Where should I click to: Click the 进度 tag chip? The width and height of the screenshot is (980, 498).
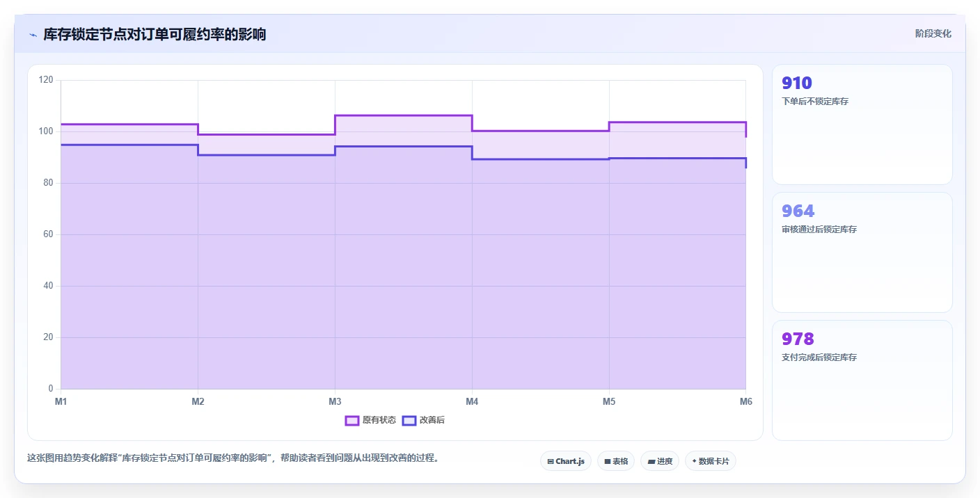tap(660, 461)
